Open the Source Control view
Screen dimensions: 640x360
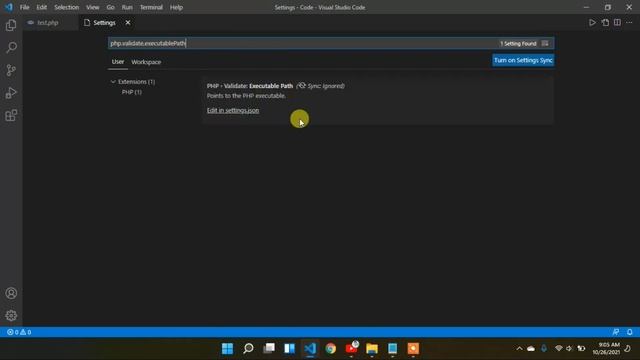point(11,70)
